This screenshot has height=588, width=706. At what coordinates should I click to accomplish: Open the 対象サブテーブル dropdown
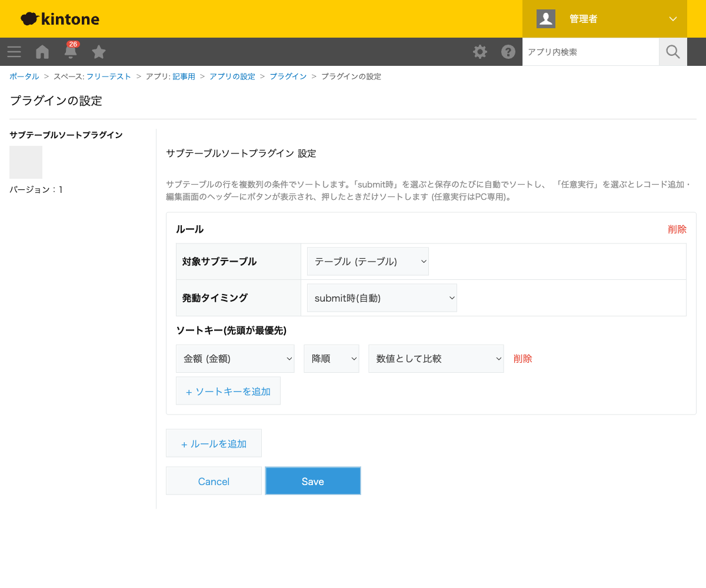[x=368, y=262]
